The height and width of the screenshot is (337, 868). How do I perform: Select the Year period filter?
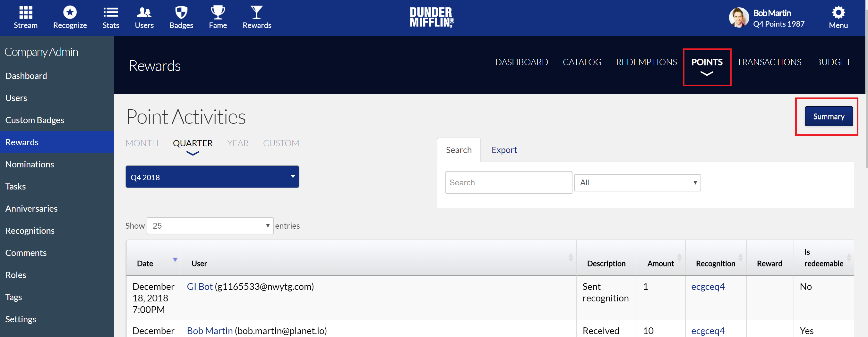(x=237, y=143)
